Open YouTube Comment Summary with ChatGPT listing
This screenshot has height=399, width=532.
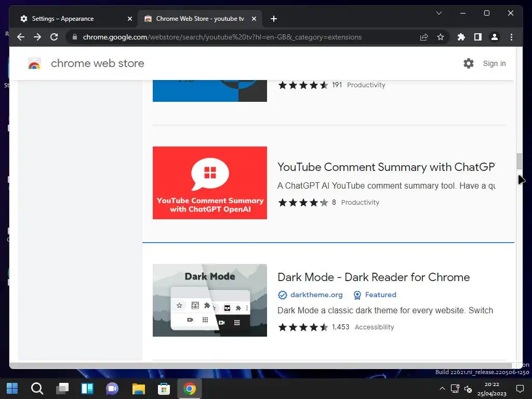tap(387, 167)
